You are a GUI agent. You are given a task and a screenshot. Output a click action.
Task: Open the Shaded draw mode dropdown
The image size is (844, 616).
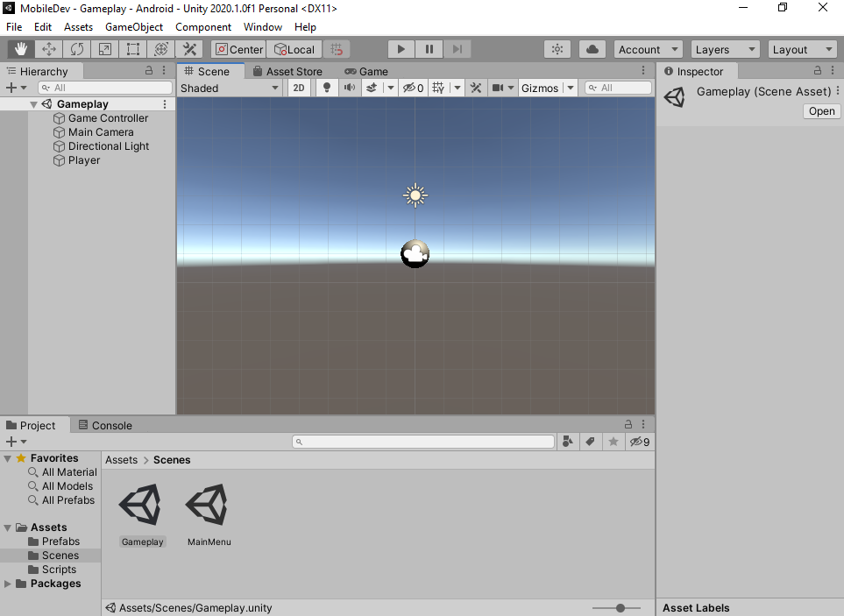(230, 89)
